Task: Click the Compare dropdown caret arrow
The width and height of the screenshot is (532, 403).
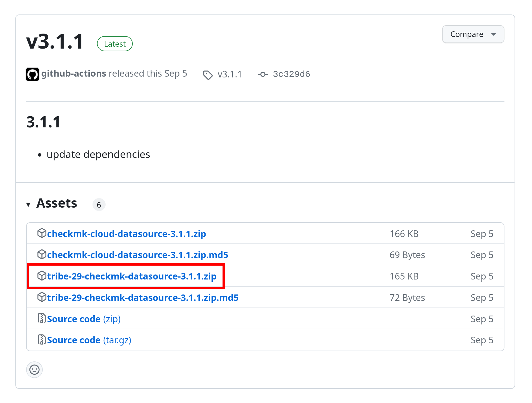Action: [x=493, y=34]
